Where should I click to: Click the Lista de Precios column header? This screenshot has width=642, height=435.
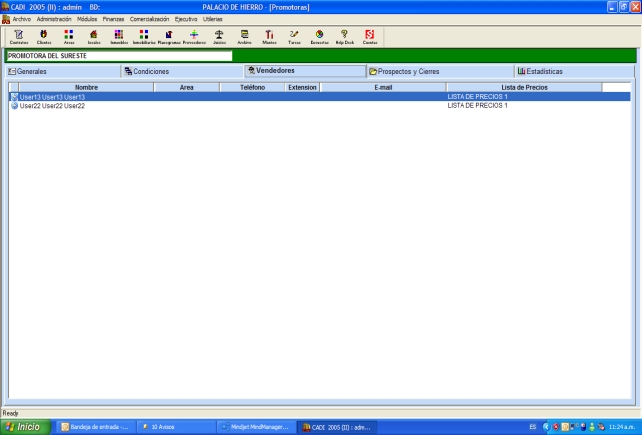coord(523,88)
